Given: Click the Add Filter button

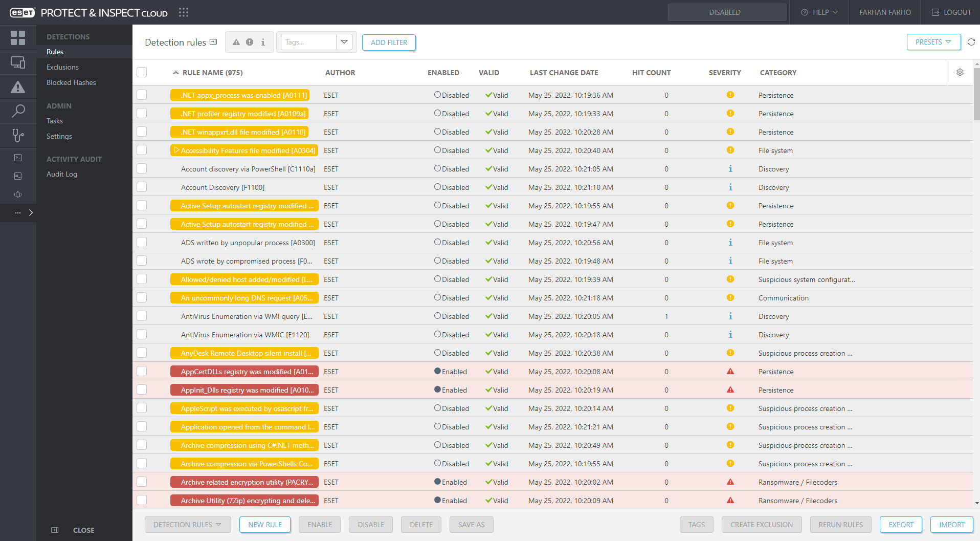Looking at the screenshot, I should pyautogui.click(x=389, y=42).
